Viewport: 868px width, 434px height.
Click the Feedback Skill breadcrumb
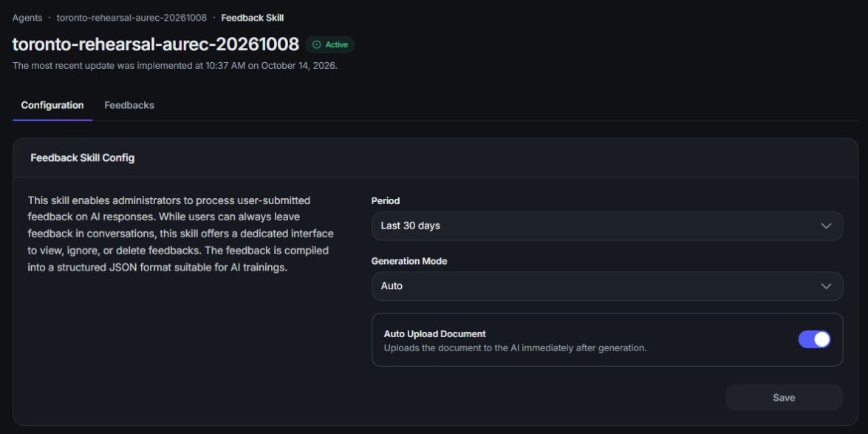coord(253,18)
